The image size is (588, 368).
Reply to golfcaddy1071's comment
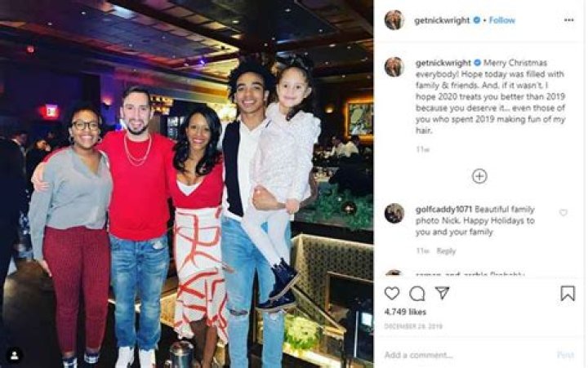coord(446,251)
